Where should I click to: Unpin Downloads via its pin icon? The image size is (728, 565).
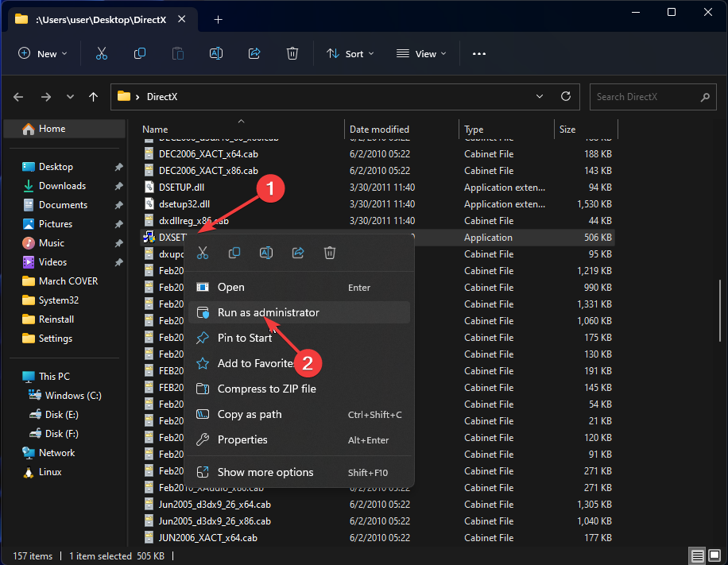(119, 186)
